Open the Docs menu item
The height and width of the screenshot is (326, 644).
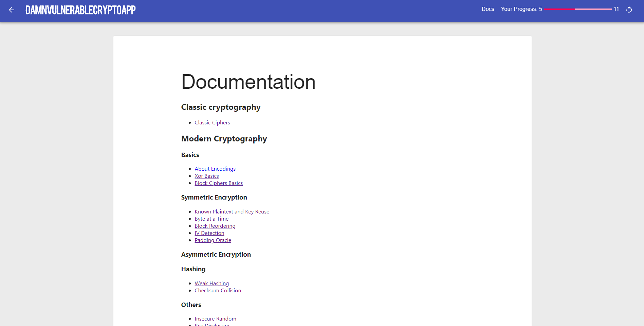487,9
